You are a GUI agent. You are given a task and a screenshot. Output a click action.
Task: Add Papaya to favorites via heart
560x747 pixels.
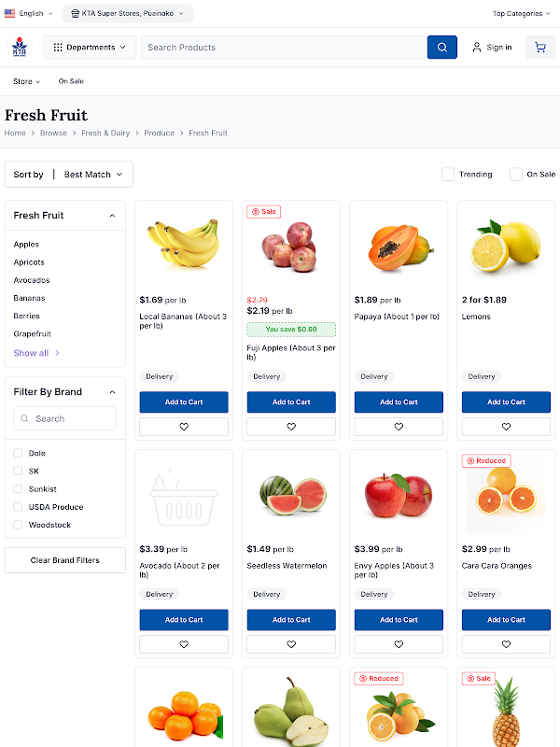tap(399, 427)
